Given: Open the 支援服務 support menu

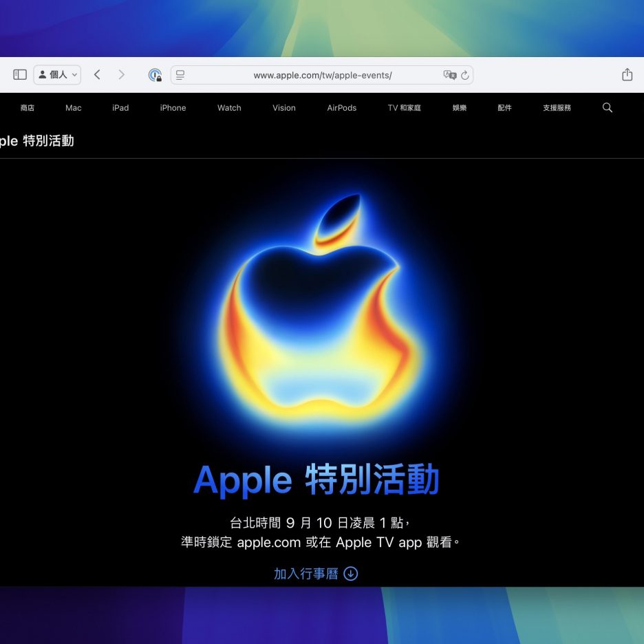Looking at the screenshot, I should coord(557,108).
